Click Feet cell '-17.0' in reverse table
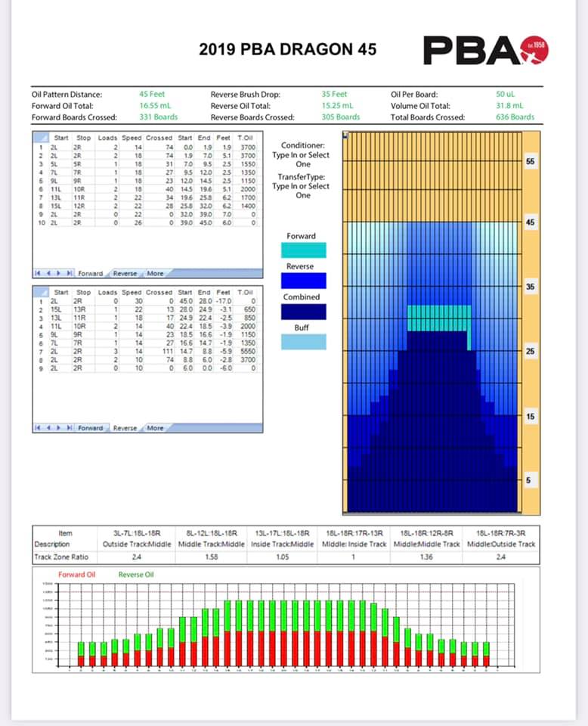Screen dimensions: 588x726 223,301
